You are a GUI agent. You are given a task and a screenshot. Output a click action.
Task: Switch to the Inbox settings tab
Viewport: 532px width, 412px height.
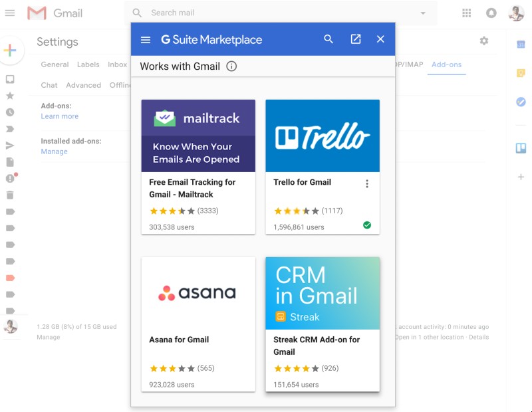[118, 64]
